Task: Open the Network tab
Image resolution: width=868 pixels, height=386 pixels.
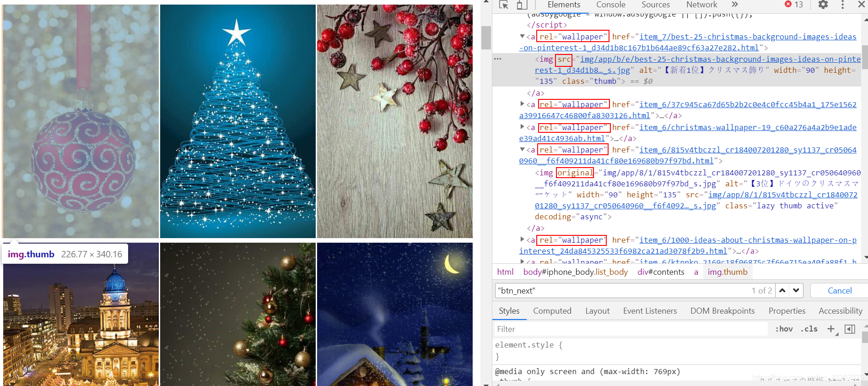Action: click(701, 5)
